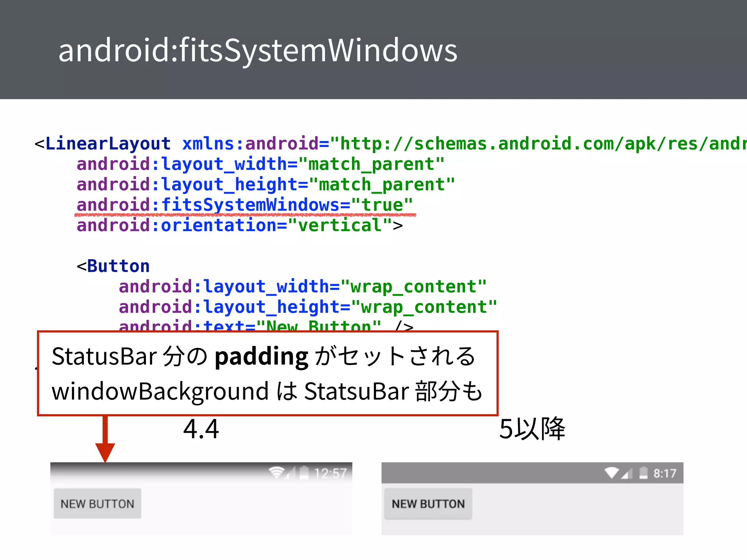This screenshot has height=560, width=747.
Task: Click the battery icon in the 5以降 status bar
Action: click(643, 473)
